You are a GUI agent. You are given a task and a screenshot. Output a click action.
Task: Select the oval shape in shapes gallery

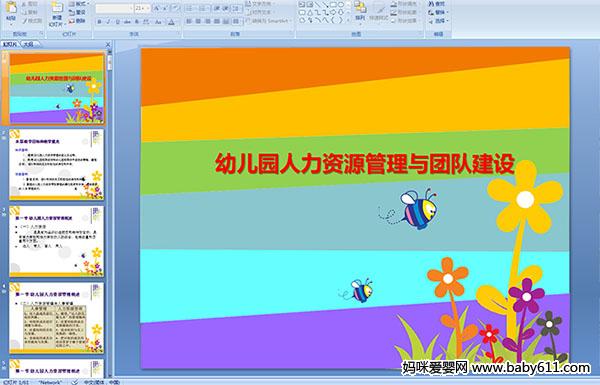click(341, 5)
